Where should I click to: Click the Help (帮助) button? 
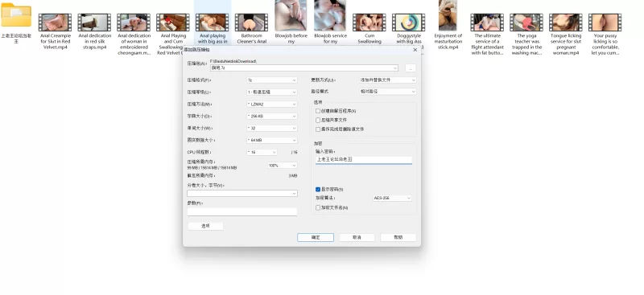point(398,238)
